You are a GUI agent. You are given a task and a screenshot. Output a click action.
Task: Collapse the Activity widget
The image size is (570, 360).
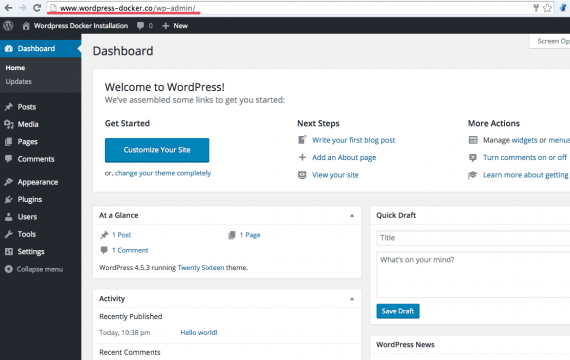pyautogui.click(x=352, y=299)
